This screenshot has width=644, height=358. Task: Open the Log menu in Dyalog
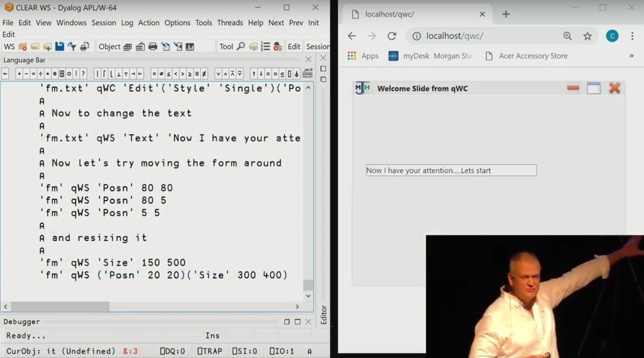[127, 23]
